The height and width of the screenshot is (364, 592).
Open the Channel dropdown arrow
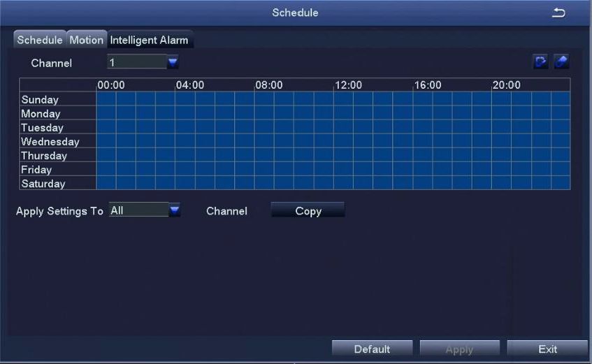pos(173,63)
